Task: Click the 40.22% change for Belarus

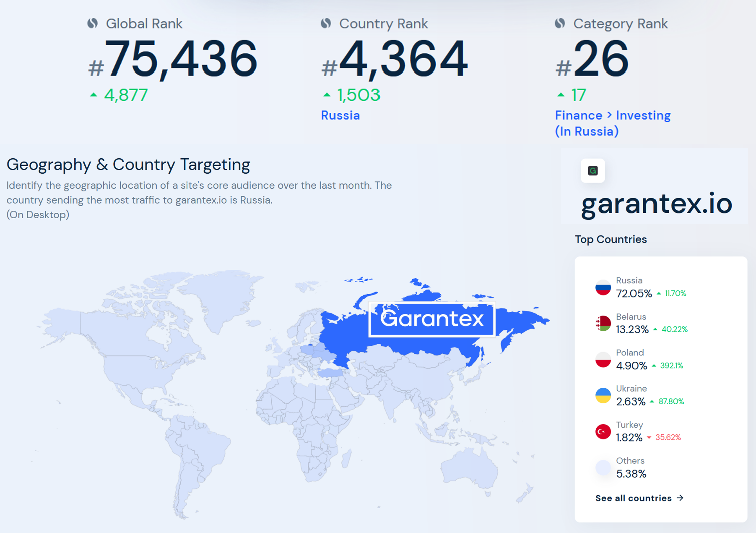Action: 674,329
